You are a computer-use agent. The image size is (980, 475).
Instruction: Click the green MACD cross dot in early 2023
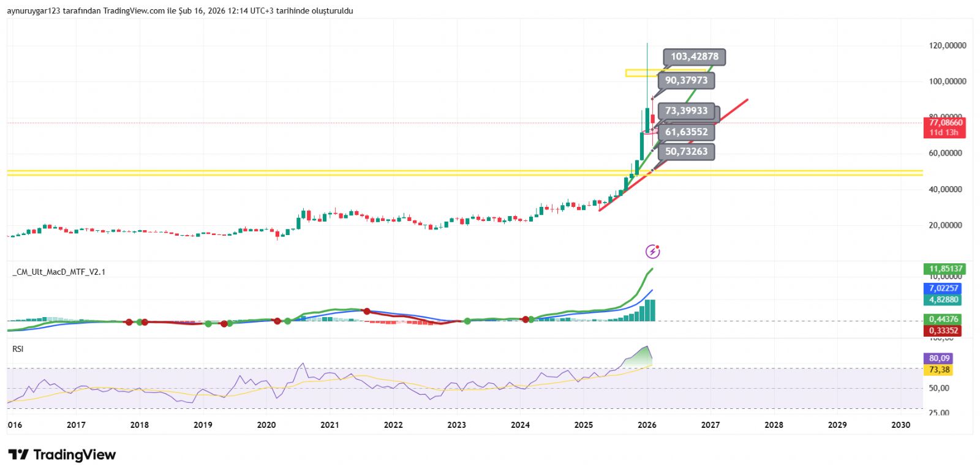pos(467,321)
